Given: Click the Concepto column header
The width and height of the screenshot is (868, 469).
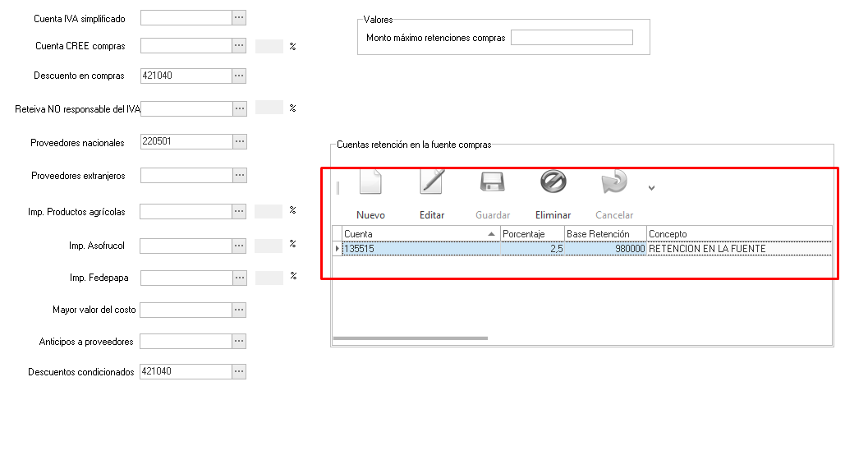Looking at the screenshot, I should [738, 234].
